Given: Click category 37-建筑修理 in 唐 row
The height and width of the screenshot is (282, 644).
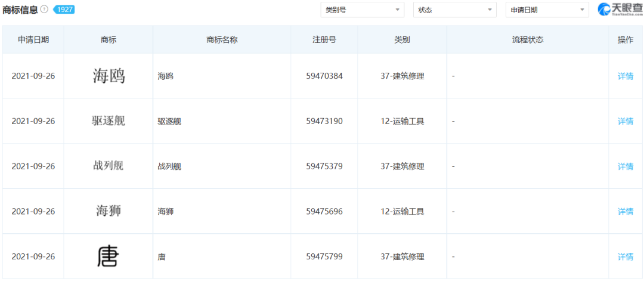Looking at the screenshot, I should click(402, 256).
